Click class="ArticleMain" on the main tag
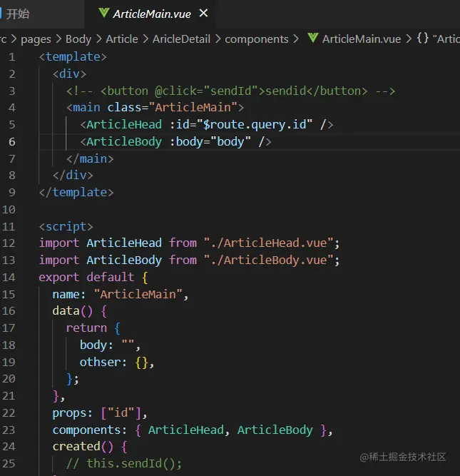460x476 pixels. (x=172, y=108)
